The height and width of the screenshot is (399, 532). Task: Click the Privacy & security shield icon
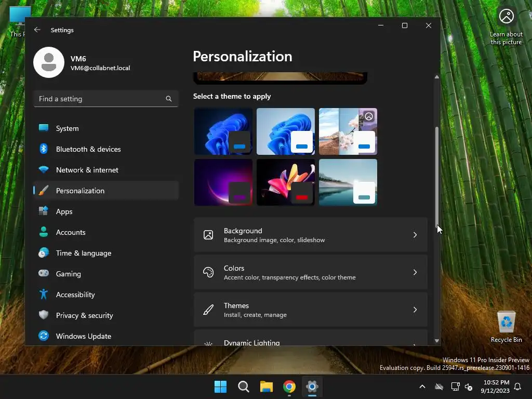44,315
